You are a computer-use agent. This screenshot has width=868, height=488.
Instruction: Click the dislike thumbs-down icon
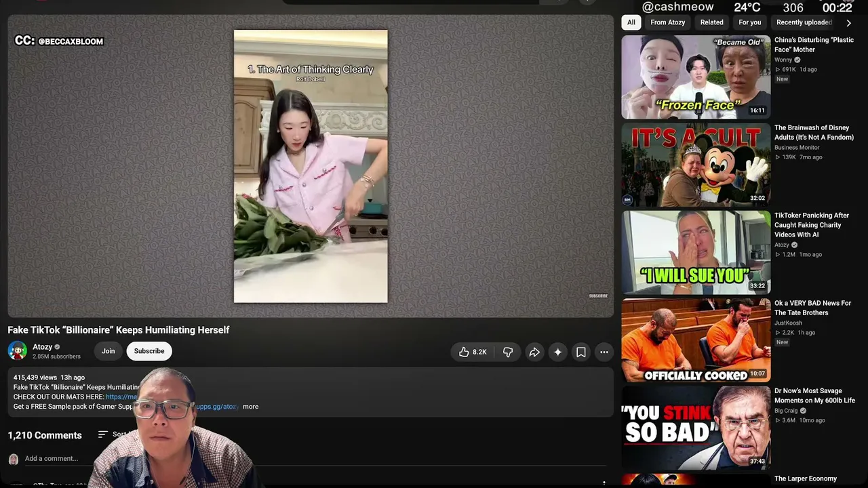[508, 352]
